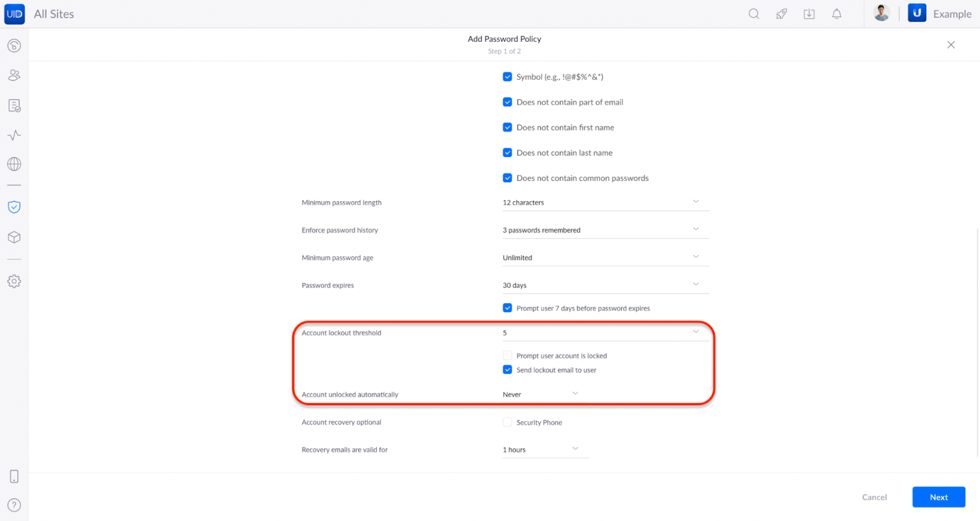Click Cancel to discard policy
Viewport: 980px width, 521px height.
[x=874, y=497]
